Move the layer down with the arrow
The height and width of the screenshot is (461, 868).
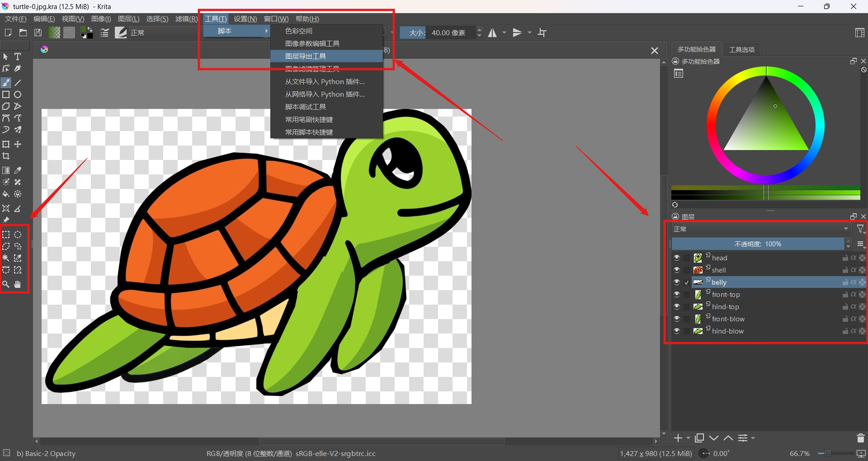click(x=714, y=438)
